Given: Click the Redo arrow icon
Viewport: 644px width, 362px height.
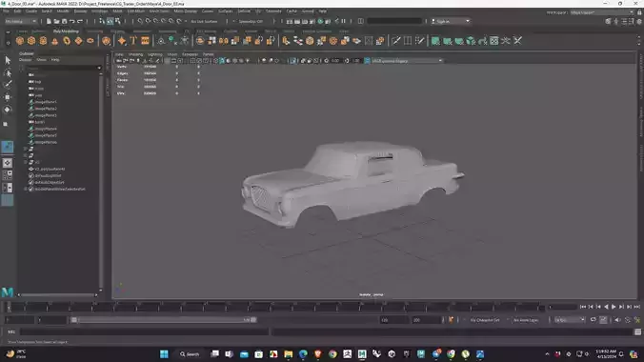Looking at the screenshot, I should point(80,21).
